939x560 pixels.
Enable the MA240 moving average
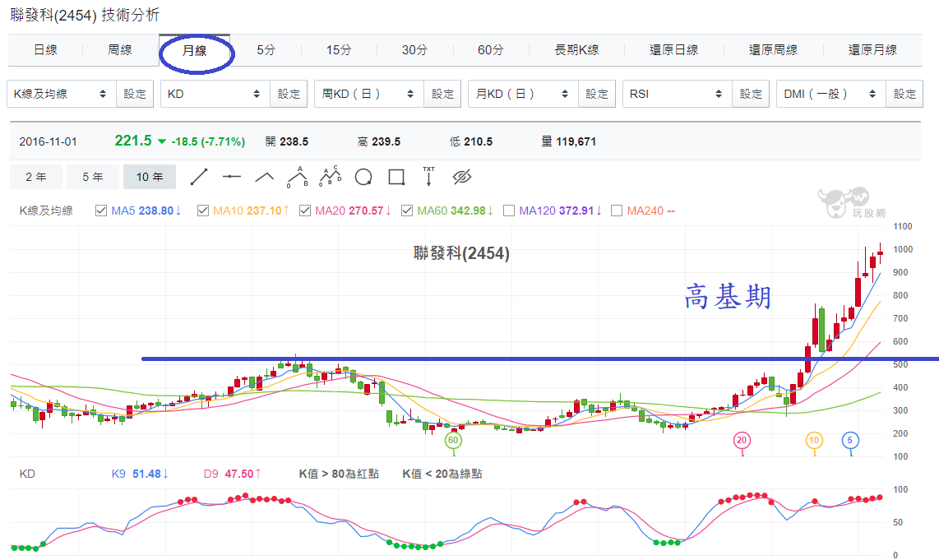coord(617,211)
